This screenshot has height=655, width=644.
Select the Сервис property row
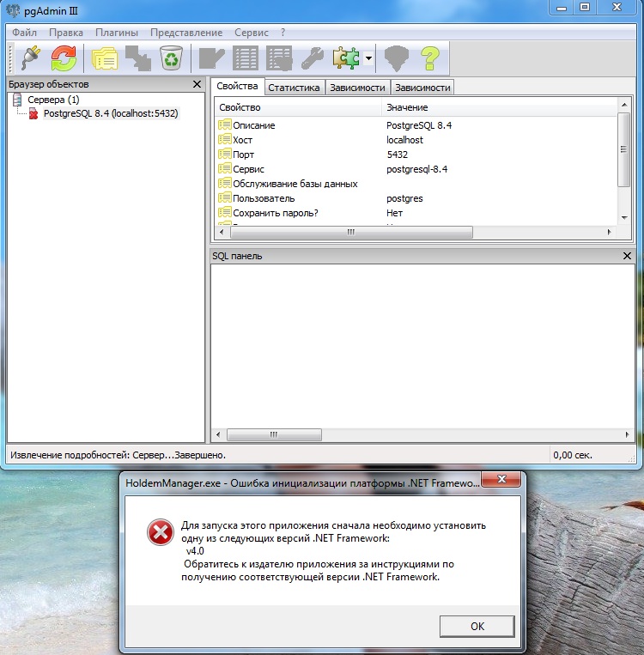pos(416,169)
